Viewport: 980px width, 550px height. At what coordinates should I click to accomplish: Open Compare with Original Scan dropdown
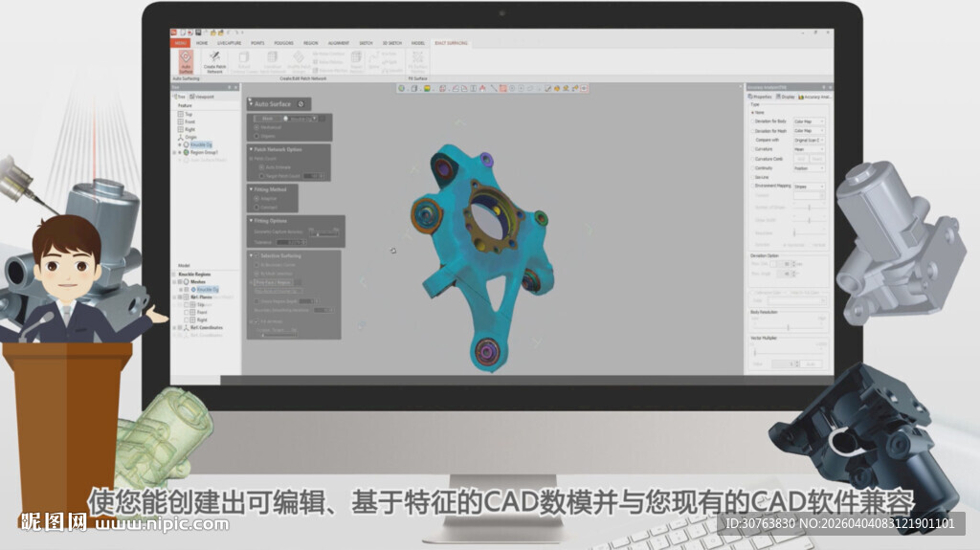click(x=809, y=140)
